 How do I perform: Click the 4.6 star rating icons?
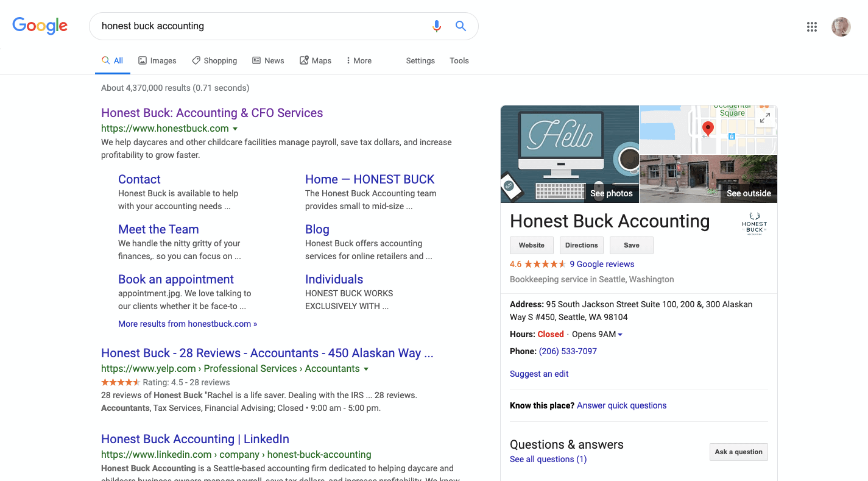(545, 264)
